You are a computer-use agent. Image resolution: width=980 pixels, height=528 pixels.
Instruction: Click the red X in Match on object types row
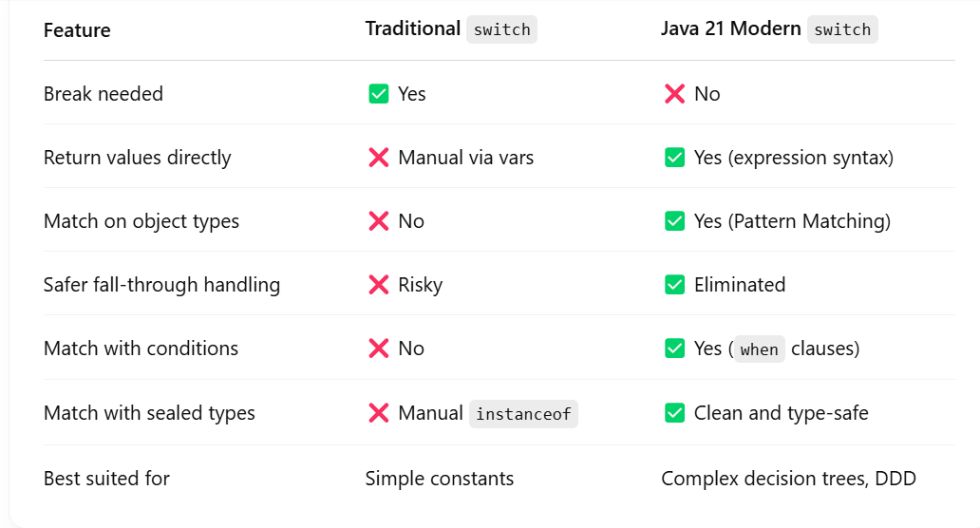point(379,221)
